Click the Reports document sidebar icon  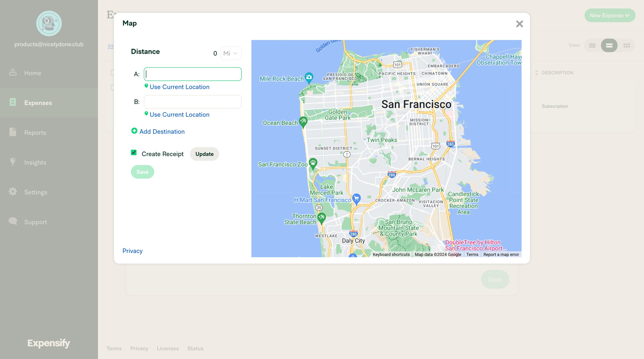click(x=13, y=132)
